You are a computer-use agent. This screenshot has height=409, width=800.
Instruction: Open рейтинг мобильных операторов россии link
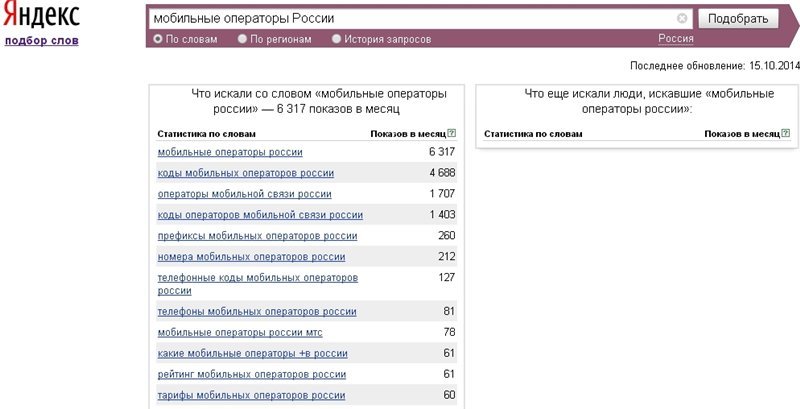point(252,374)
